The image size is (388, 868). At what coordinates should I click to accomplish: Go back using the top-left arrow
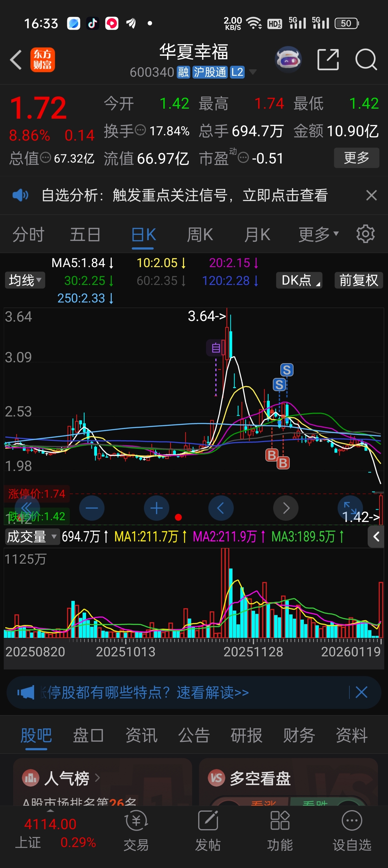[16, 60]
